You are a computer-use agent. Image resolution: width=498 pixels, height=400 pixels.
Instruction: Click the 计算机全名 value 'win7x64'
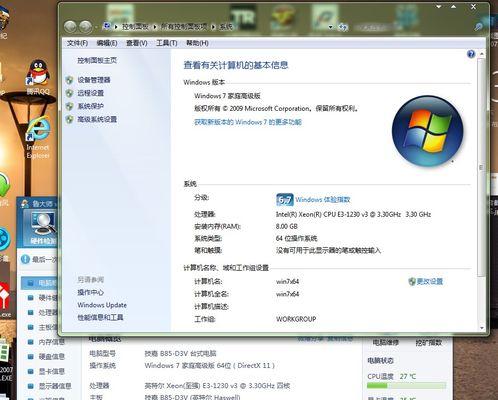coord(287,294)
